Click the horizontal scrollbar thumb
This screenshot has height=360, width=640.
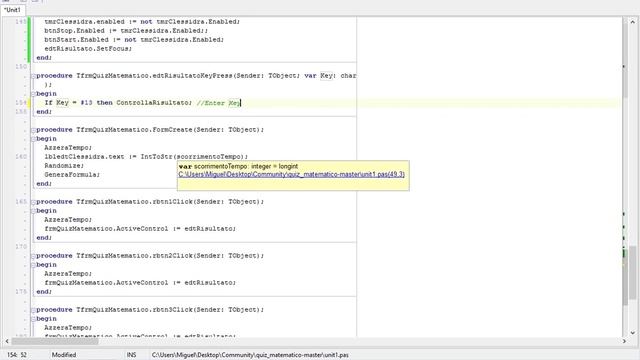pyautogui.click(x=55, y=341)
